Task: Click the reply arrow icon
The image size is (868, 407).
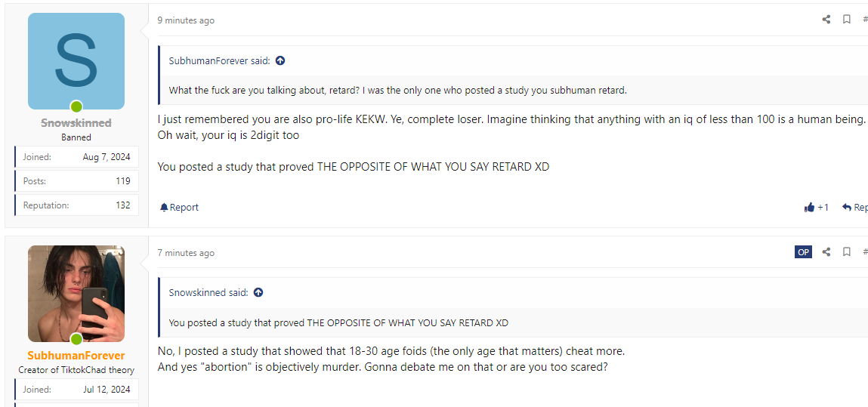Action: [x=847, y=207]
